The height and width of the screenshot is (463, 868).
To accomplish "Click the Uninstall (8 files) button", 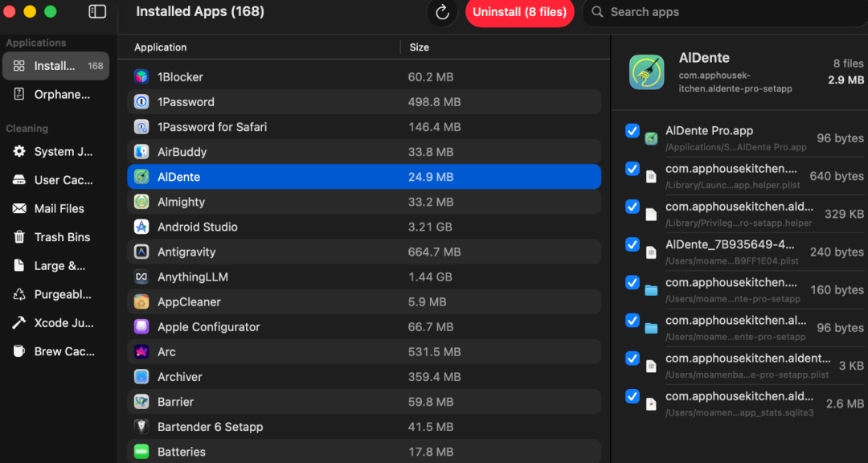I will (519, 12).
